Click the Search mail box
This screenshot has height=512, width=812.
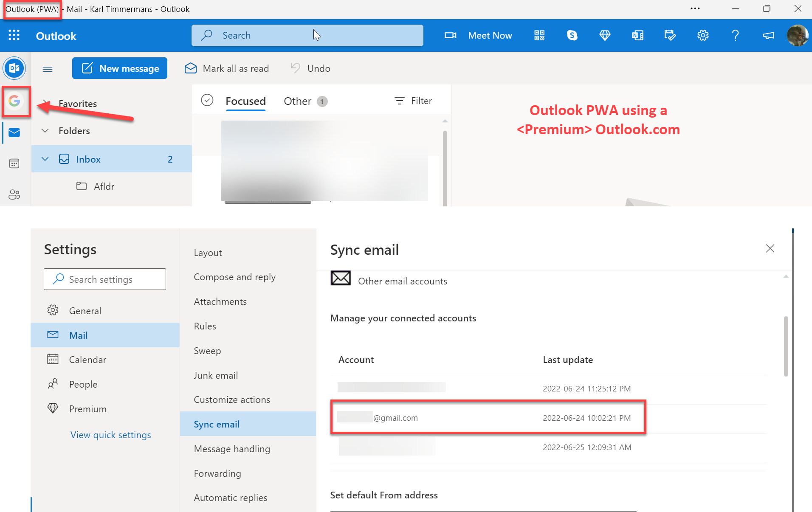pos(307,35)
